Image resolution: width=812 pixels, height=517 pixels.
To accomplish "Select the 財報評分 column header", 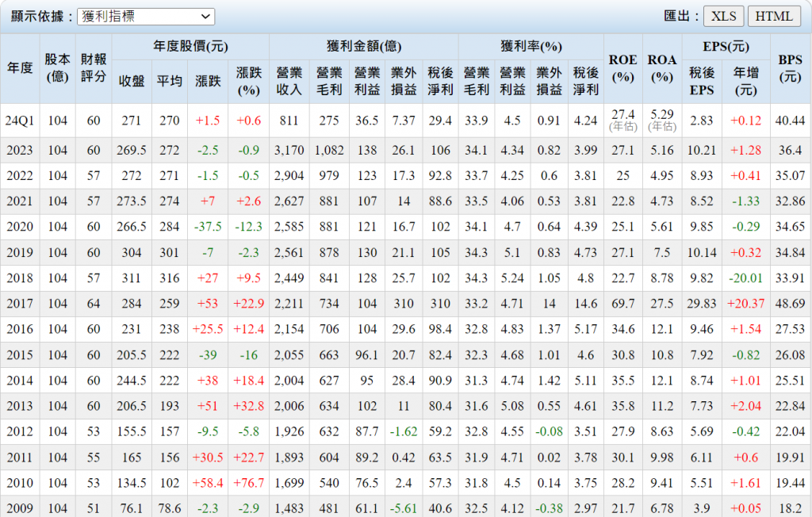I will point(94,68).
